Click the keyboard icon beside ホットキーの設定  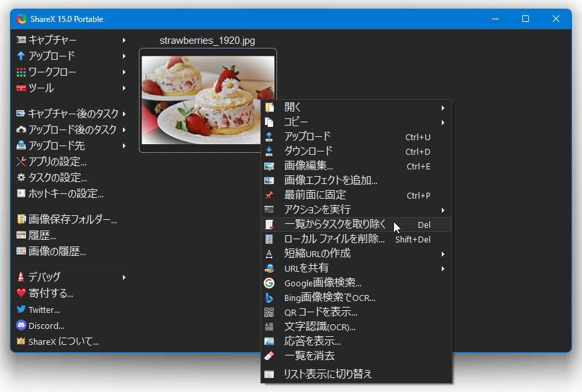[21, 193]
